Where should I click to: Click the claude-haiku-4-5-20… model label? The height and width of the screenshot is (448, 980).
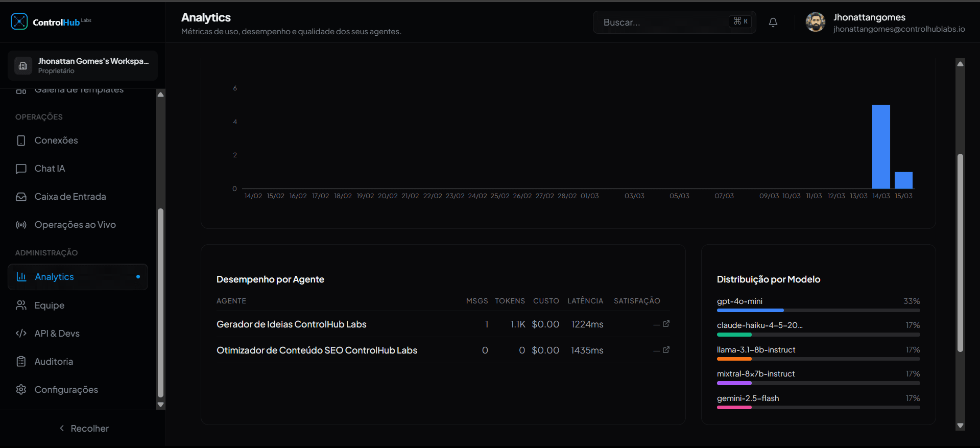[x=759, y=325]
